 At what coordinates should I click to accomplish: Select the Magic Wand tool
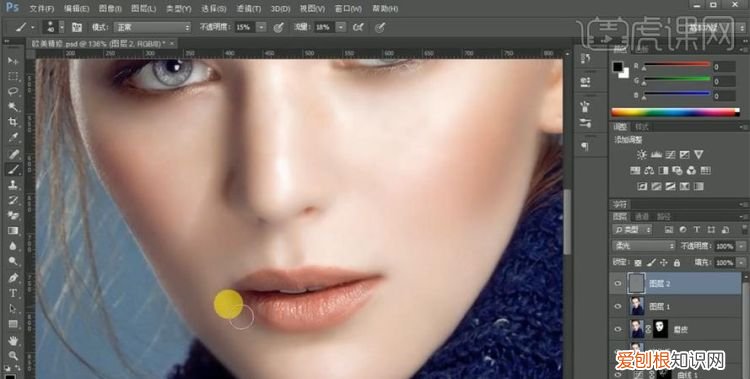click(x=13, y=107)
